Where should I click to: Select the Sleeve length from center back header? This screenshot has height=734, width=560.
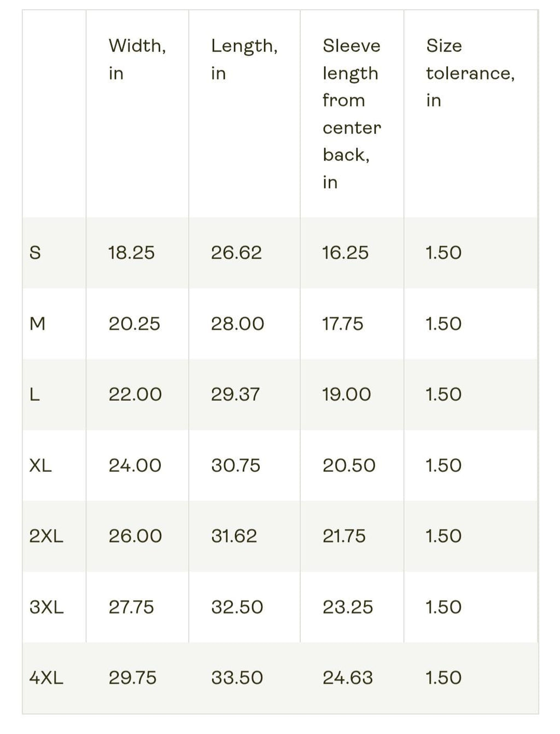click(x=352, y=114)
